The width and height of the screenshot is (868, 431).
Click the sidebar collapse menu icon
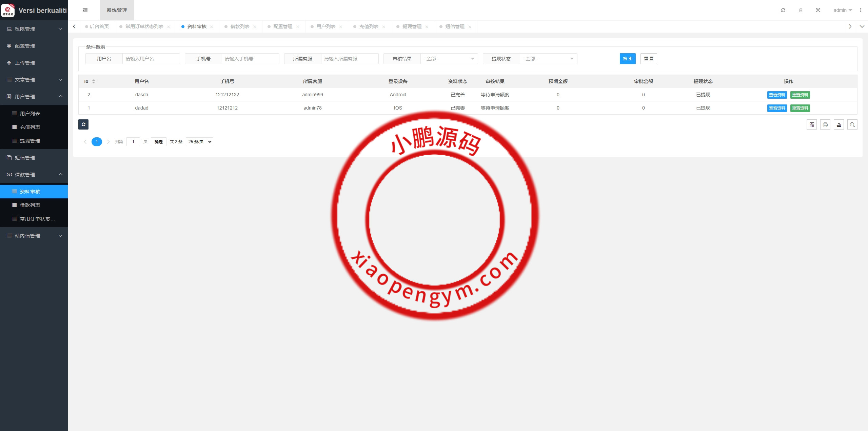coord(85,10)
